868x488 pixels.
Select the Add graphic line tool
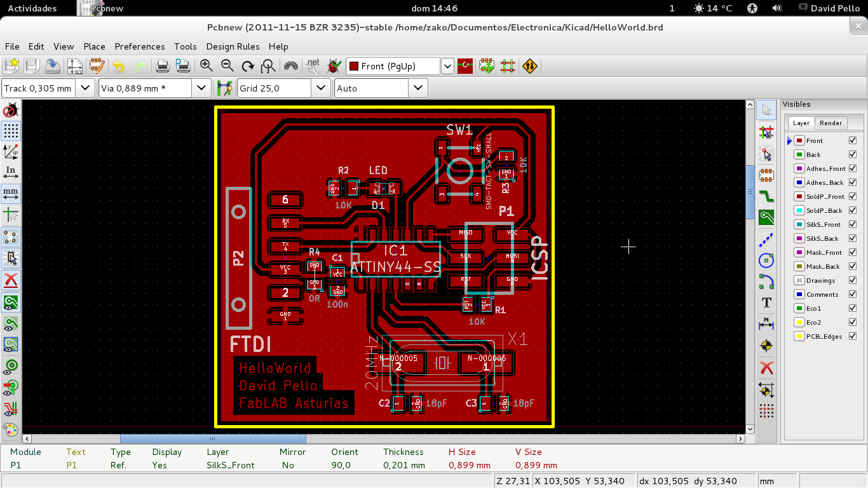click(x=766, y=238)
